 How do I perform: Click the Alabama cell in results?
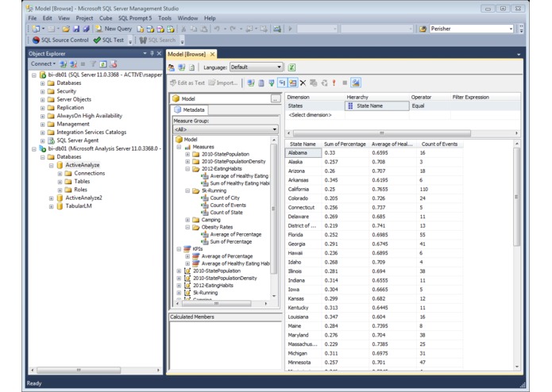tap(303, 153)
